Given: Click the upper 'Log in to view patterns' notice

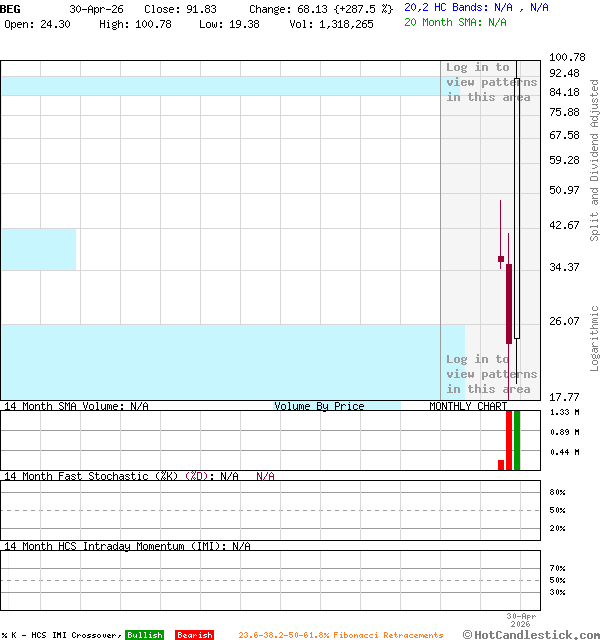Looking at the screenshot, I should click(491, 82).
